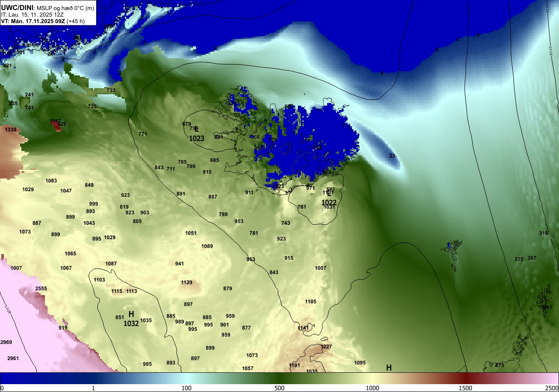559x392 pixels.
Task: Click the height value 319
Action: (x=543, y=233)
